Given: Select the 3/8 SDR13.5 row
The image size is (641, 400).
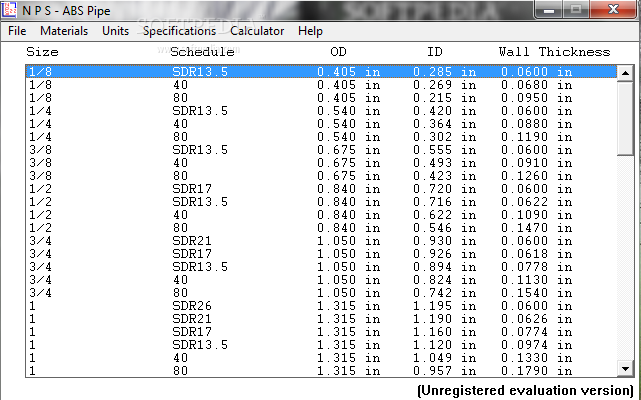Looking at the screenshot, I should [321, 150].
